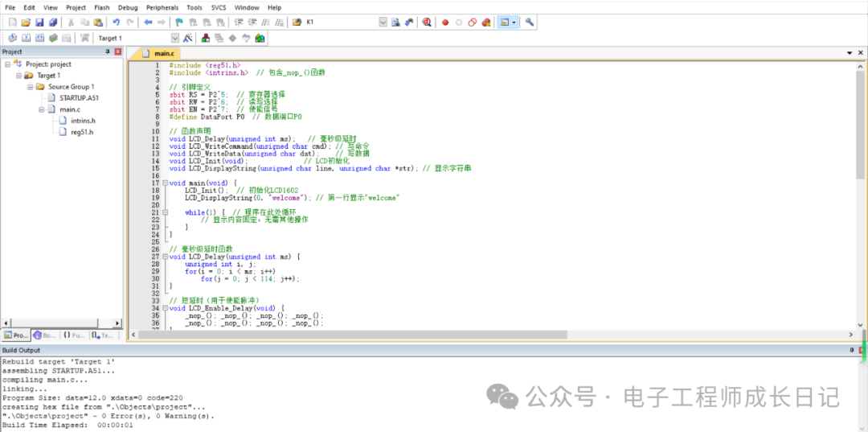The width and height of the screenshot is (868, 432).
Task: Open the File menu
Action: pyautogui.click(x=10, y=8)
